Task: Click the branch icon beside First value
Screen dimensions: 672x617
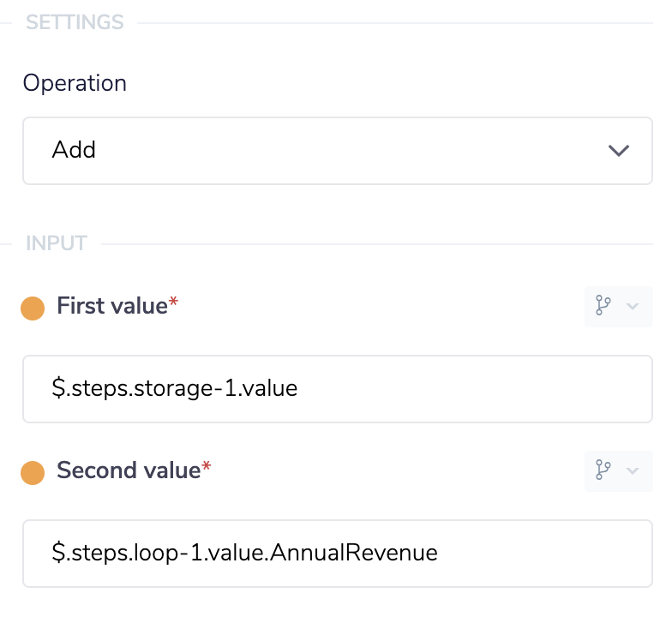Action: tap(603, 307)
